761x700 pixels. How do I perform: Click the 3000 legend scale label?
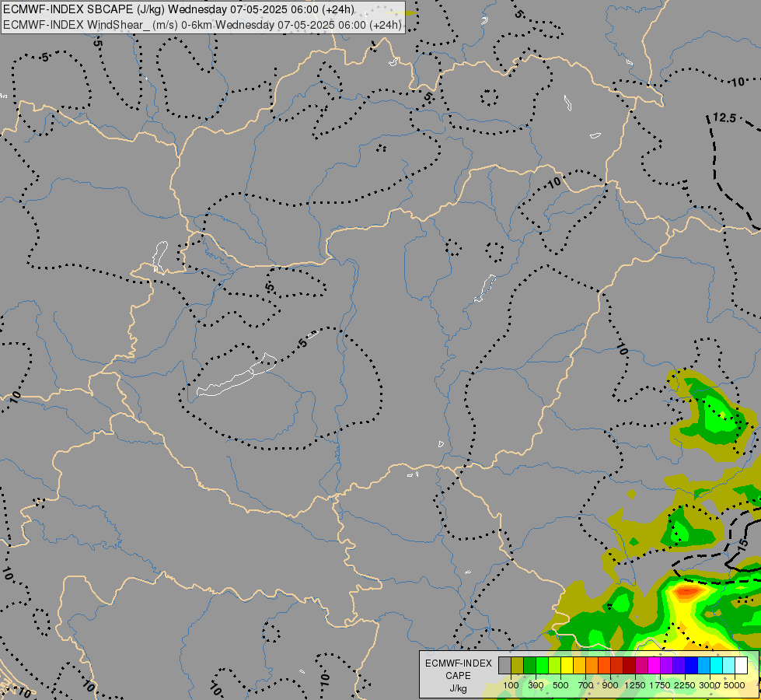(x=710, y=685)
